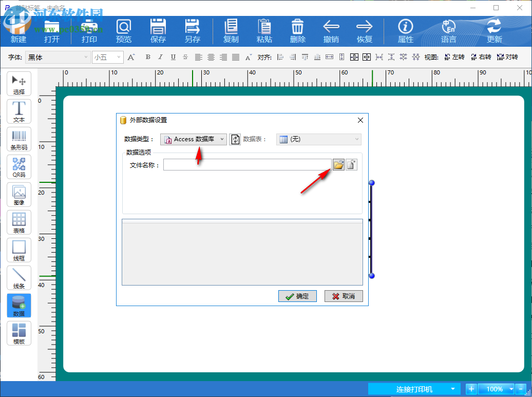Flip view 180 with 对转
Viewport: 532px width, 397px height.
tap(507, 57)
